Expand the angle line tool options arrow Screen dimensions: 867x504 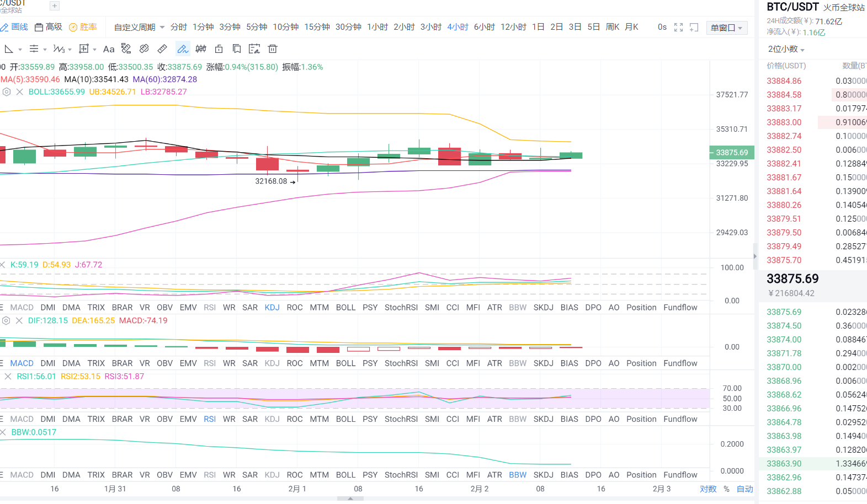pos(20,50)
